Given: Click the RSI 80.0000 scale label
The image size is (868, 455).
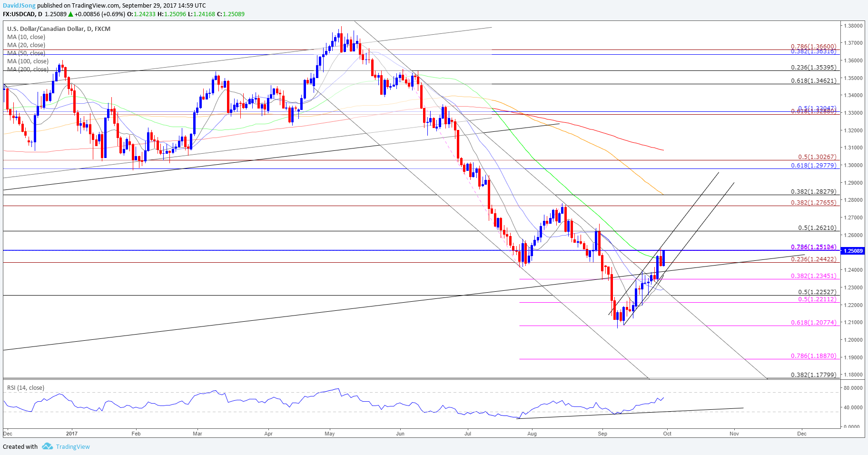Looking at the screenshot, I should (853, 388).
